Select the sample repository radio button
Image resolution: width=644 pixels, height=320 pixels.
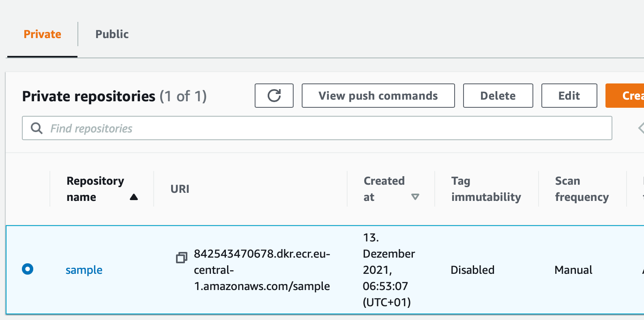tap(28, 269)
